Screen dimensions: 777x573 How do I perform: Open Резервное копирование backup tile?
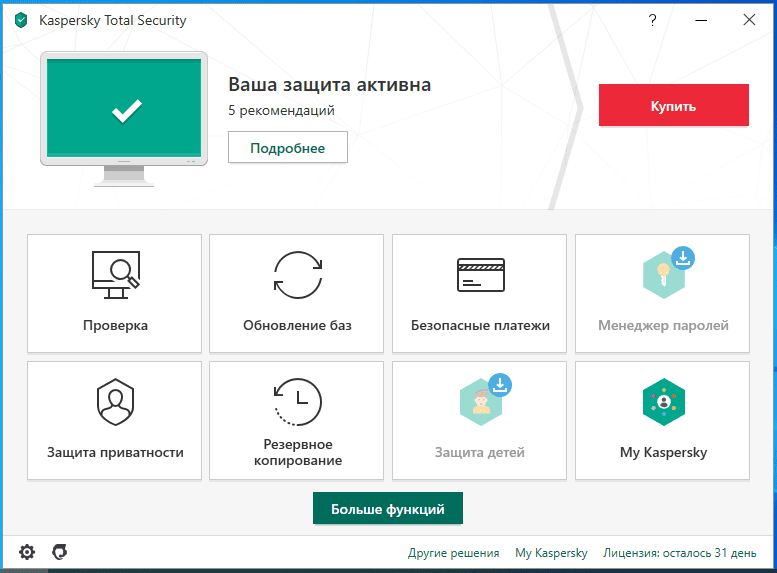click(296, 420)
